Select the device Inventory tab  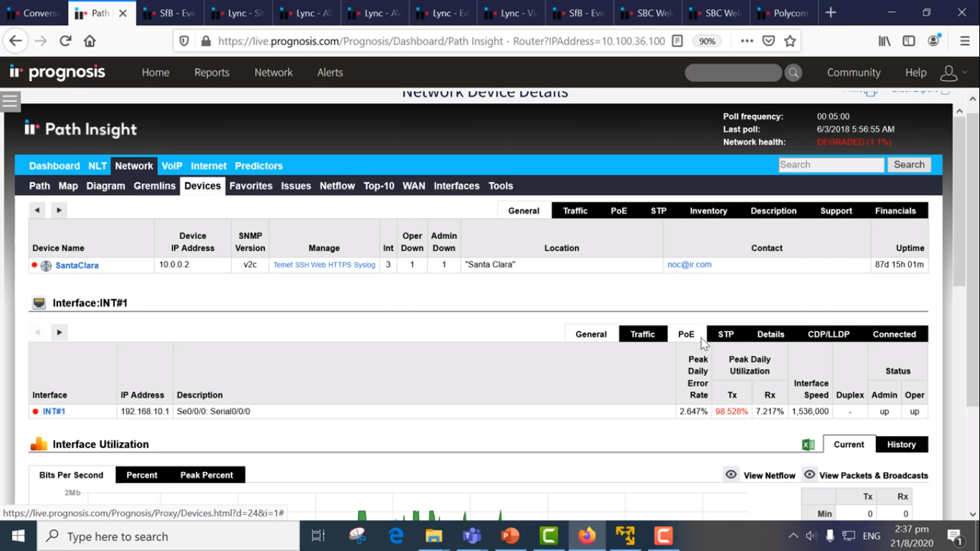[x=708, y=211]
